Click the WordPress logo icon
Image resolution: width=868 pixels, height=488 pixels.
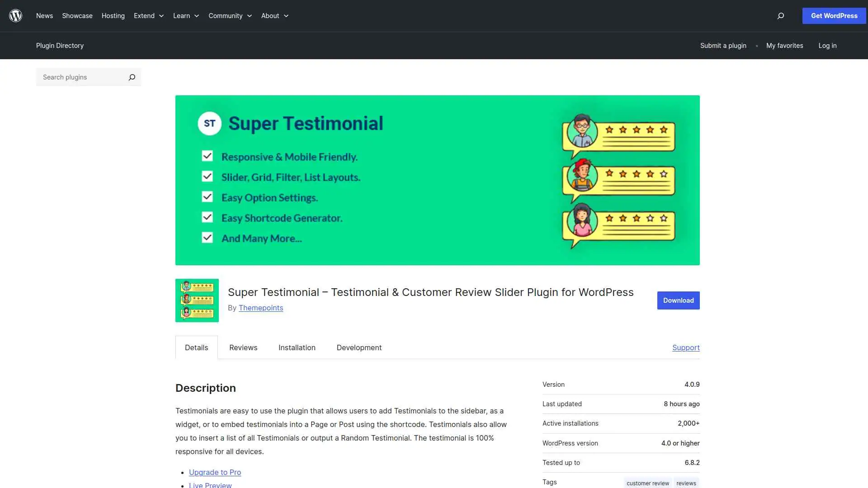tap(15, 16)
